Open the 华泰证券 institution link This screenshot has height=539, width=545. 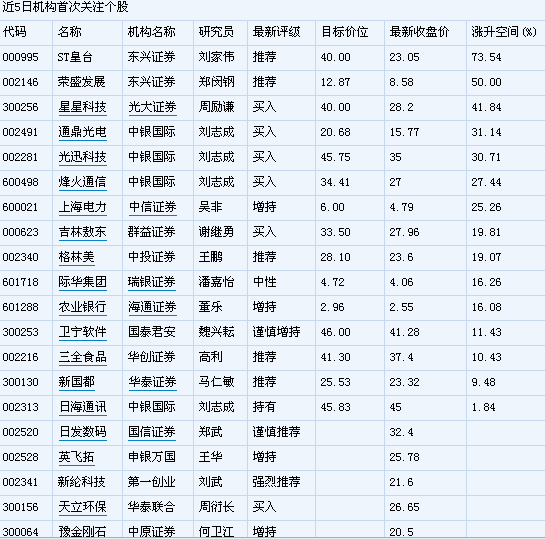(x=153, y=382)
